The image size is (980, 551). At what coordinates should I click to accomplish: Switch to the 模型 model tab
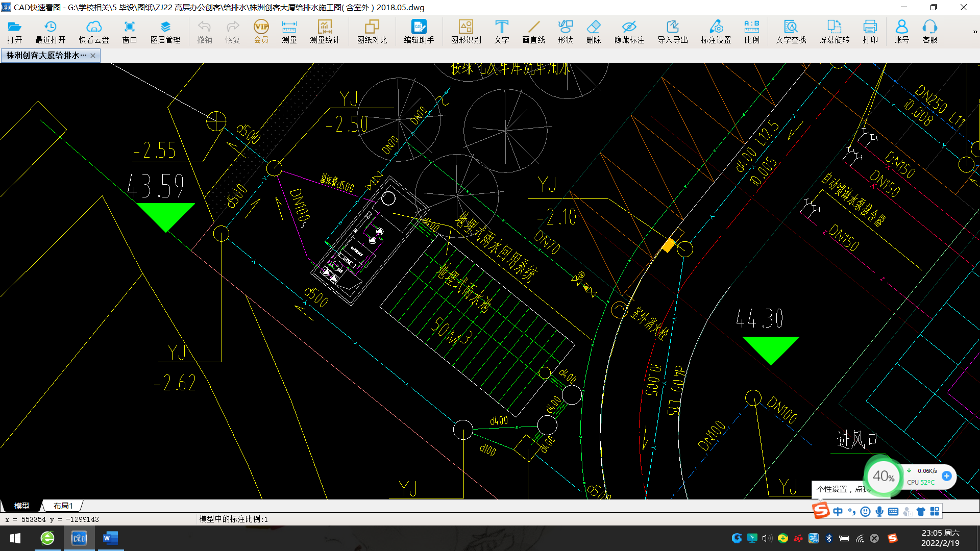tap(22, 506)
